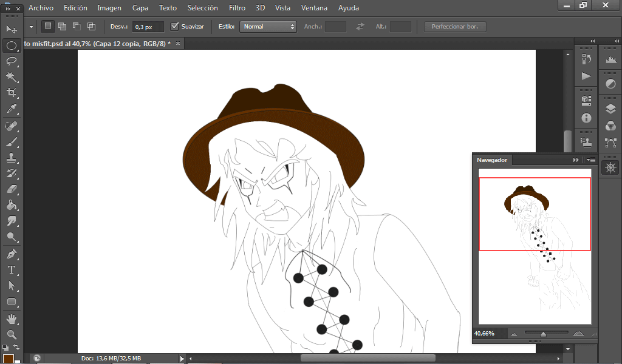Choose the Crop tool

click(x=11, y=93)
